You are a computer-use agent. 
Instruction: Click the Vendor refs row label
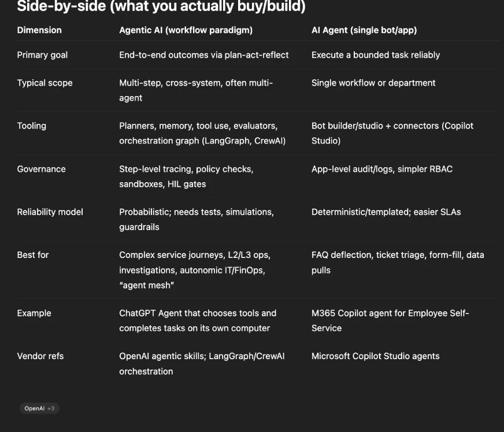pos(40,356)
